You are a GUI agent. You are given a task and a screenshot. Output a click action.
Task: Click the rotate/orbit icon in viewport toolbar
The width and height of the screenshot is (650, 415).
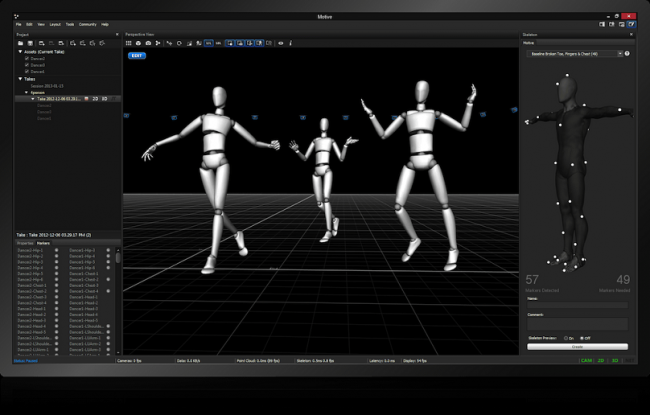coord(179,43)
